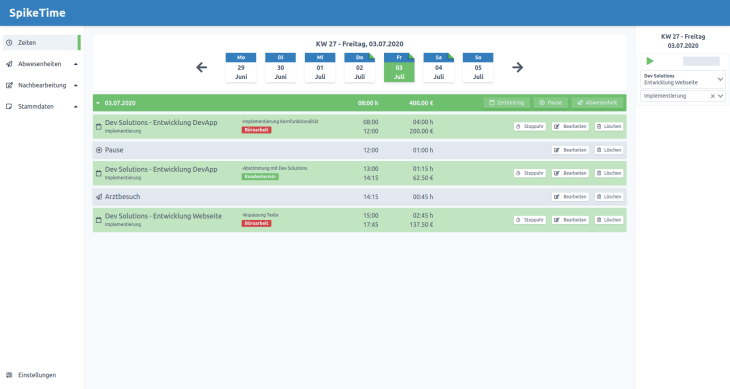This screenshot has width=730, height=389.
Task: Go to next week with right arrow
Action: [x=518, y=67]
